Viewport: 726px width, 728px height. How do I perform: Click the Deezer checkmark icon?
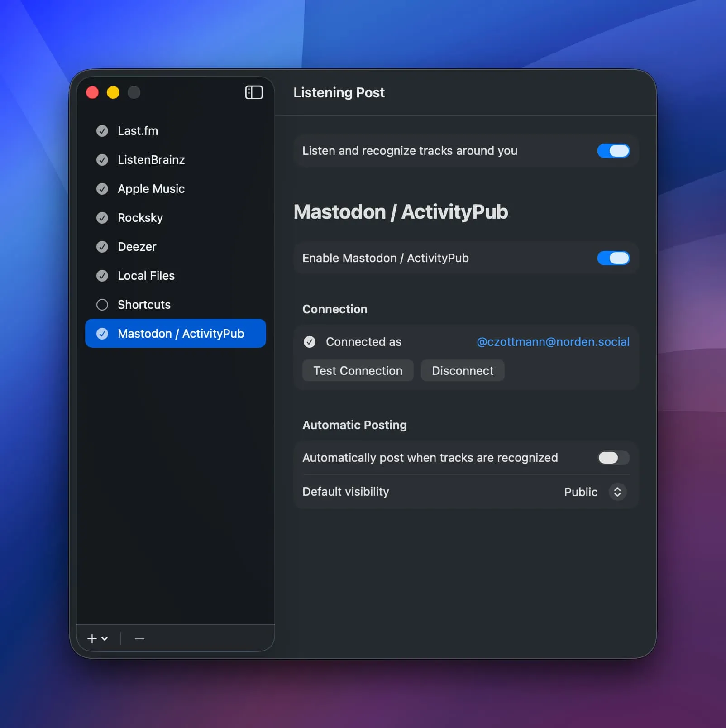click(102, 247)
